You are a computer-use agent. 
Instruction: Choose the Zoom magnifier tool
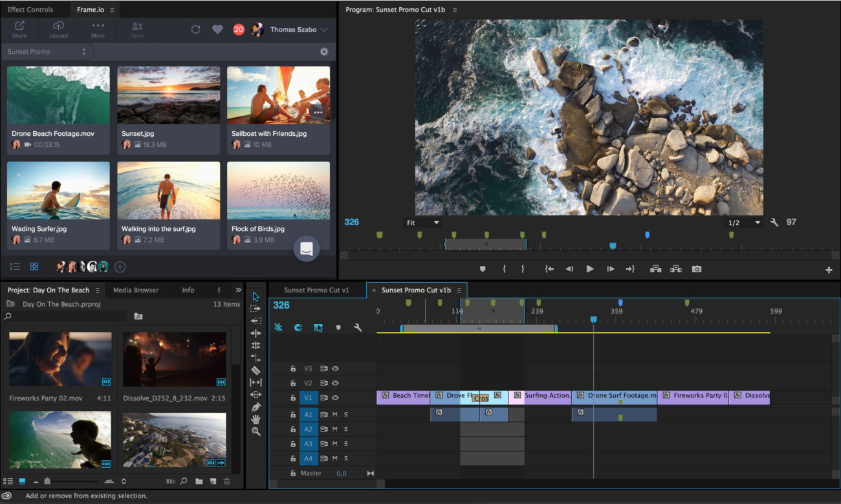coord(256,432)
